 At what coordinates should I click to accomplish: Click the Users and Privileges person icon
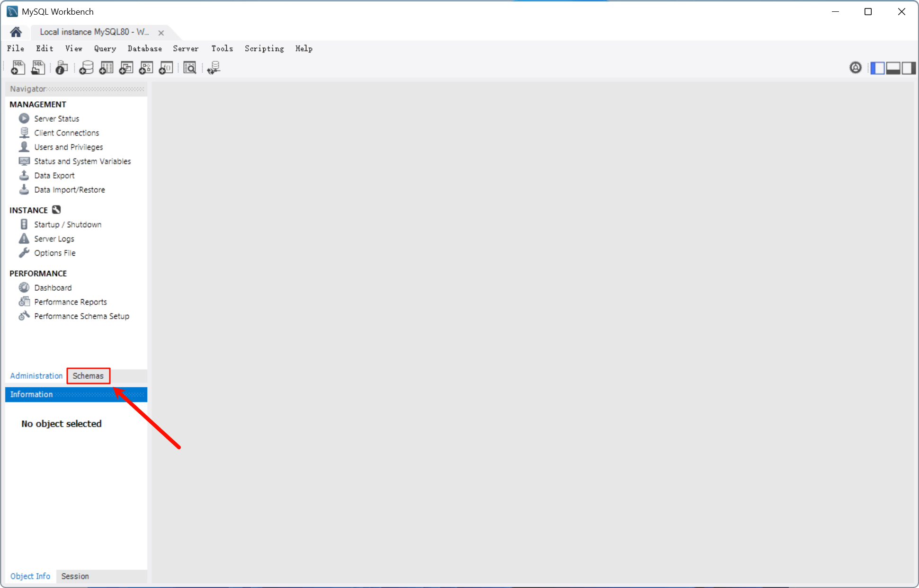24,146
